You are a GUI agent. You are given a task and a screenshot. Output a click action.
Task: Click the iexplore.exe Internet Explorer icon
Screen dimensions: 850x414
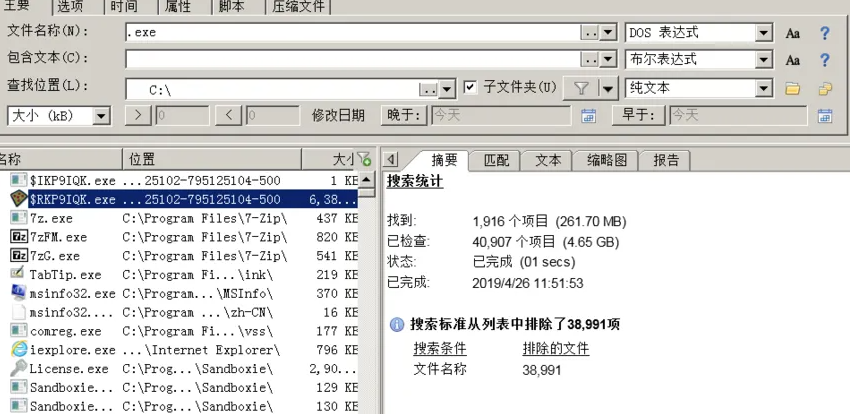coord(19,350)
